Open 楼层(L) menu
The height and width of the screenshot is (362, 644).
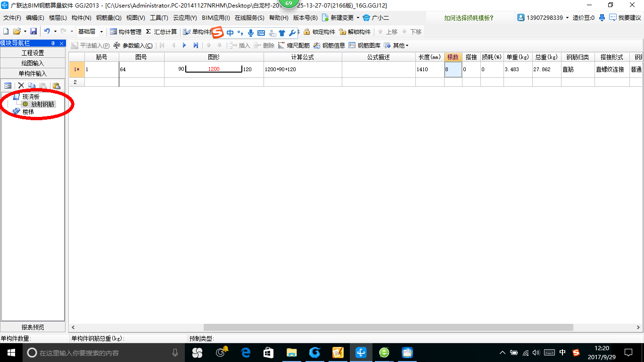[58, 18]
